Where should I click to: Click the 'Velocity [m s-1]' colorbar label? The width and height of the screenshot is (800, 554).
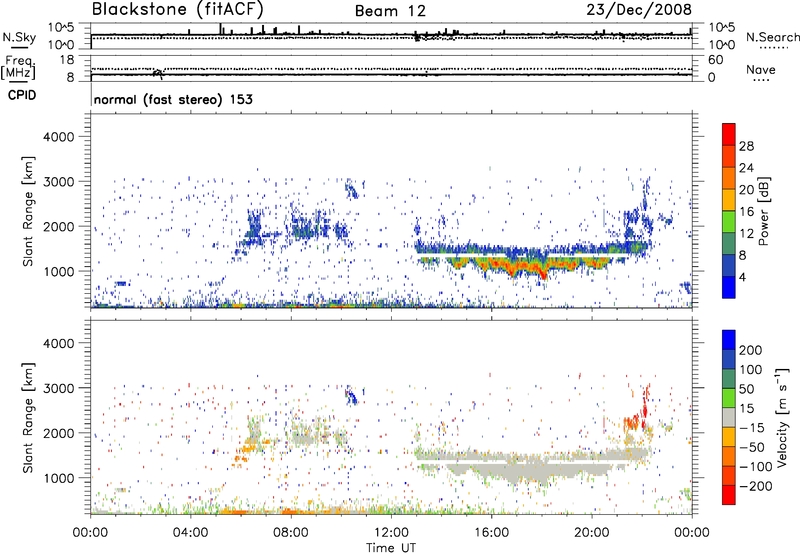pos(782,417)
